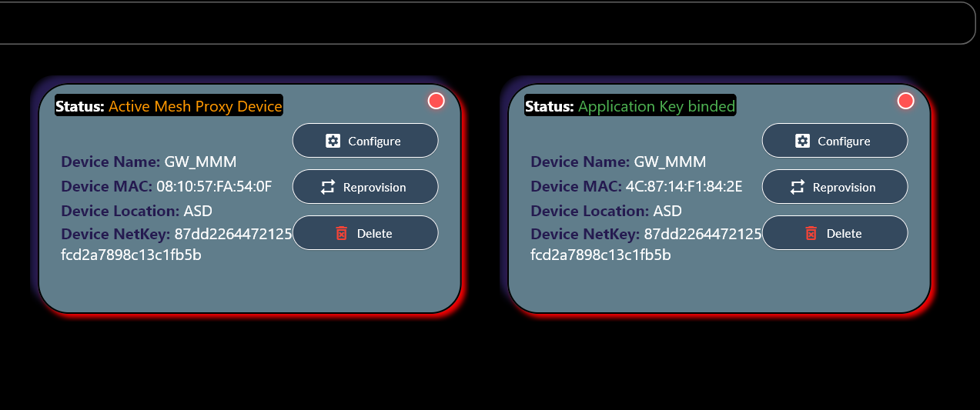The height and width of the screenshot is (410, 980).
Task: Click red status dot on Application Key binded card
Action: tap(905, 101)
